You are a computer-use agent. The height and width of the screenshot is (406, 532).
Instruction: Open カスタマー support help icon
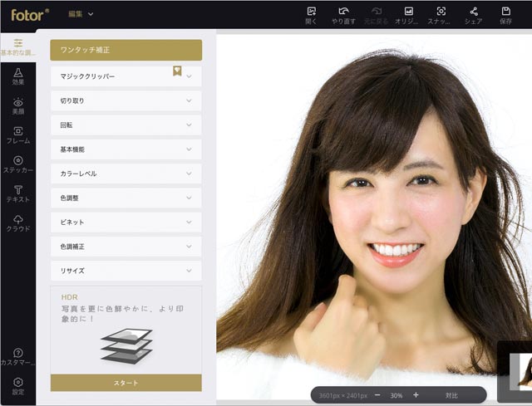click(18, 357)
